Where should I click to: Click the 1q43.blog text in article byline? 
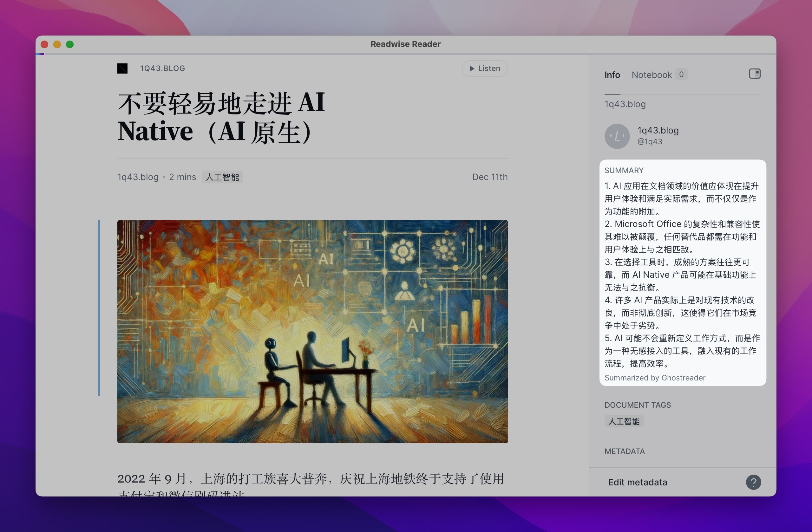(x=138, y=177)
